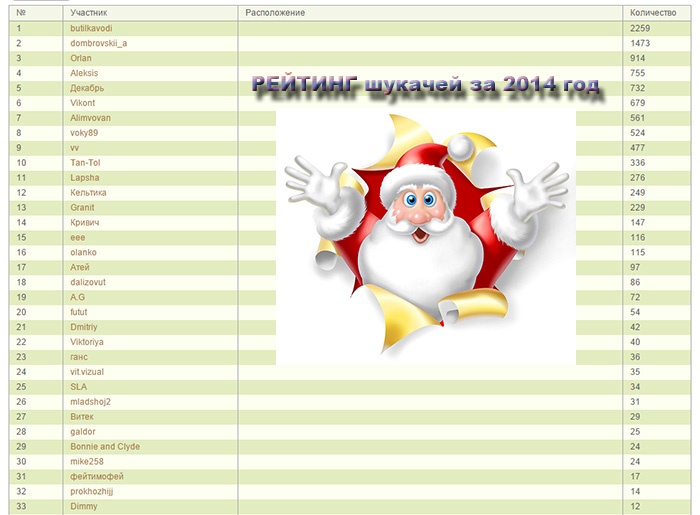Click the count value 1473
Screen dimensions: 700x515
point(640,43)
